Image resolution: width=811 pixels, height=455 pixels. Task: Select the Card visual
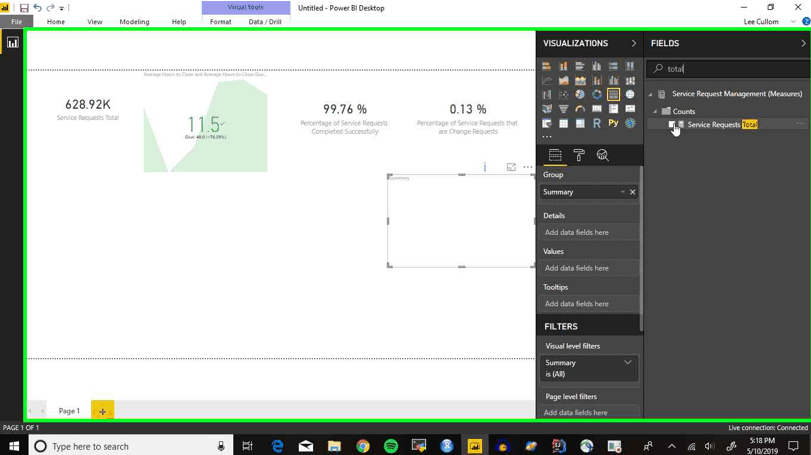(x=597, y=109)
